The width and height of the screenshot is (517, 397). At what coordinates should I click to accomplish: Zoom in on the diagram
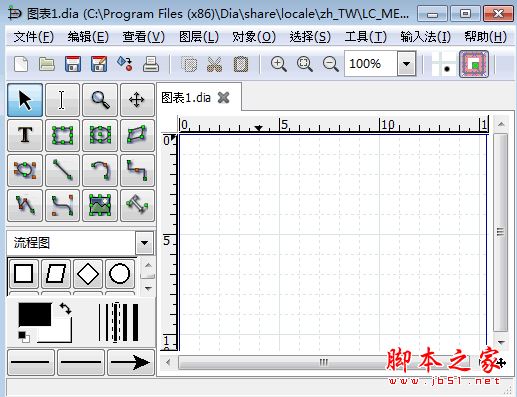coord(279,64)
